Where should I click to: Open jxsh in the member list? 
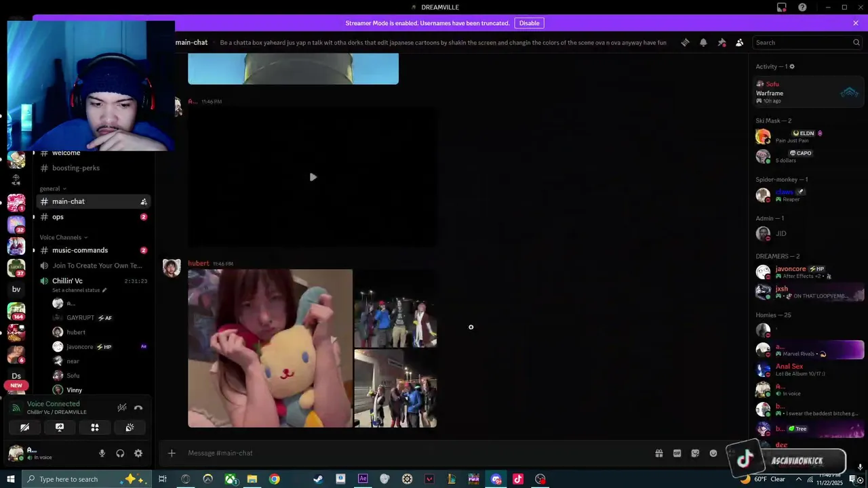click(x=810, y=292)
